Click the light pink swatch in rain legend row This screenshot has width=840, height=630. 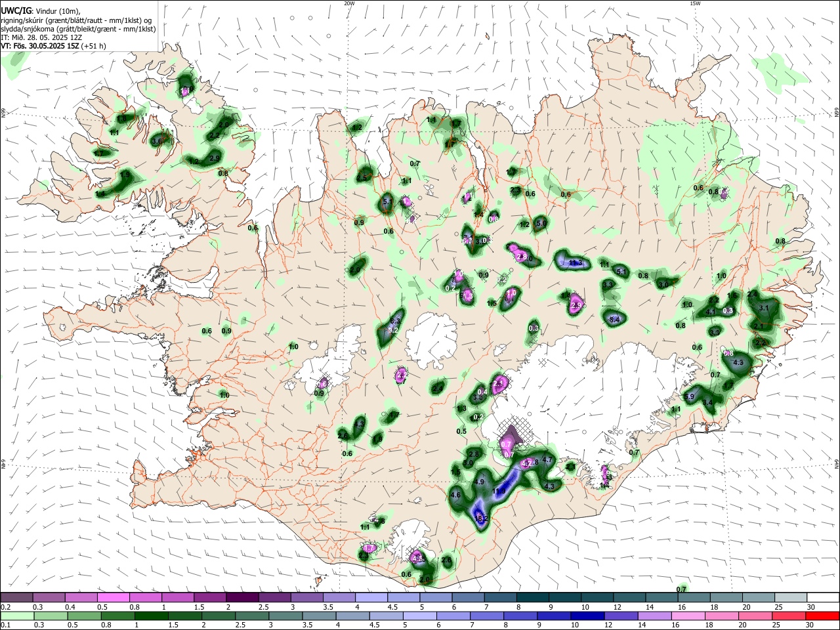(687, 616)
